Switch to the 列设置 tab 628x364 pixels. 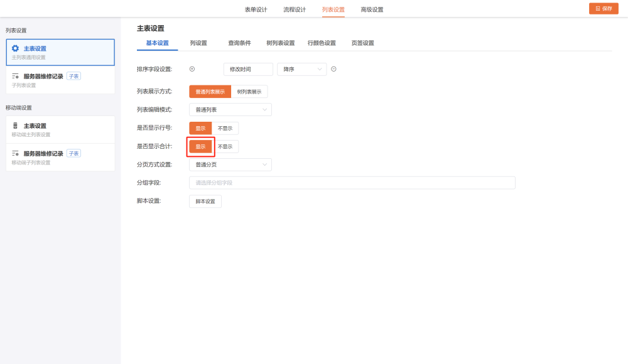[x=198, y=43]
